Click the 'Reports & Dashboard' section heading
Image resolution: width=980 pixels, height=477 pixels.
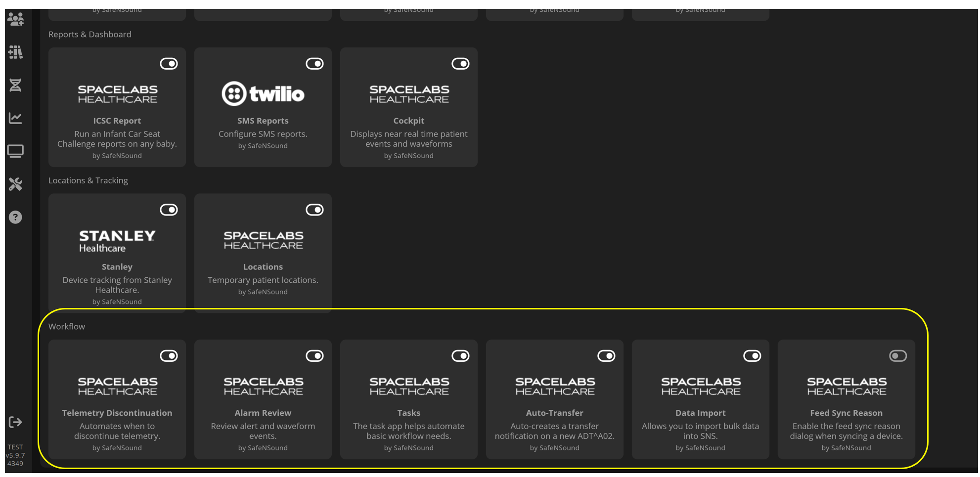pos(90,34)
